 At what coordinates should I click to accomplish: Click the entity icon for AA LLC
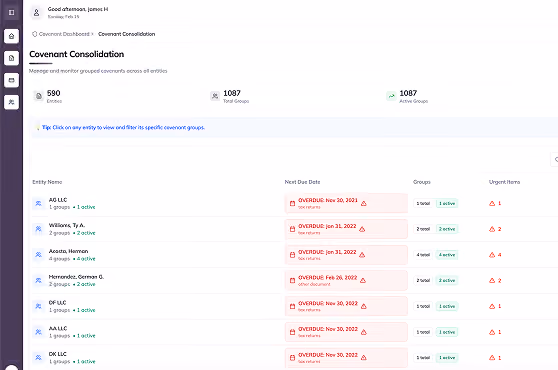(38, 332)
